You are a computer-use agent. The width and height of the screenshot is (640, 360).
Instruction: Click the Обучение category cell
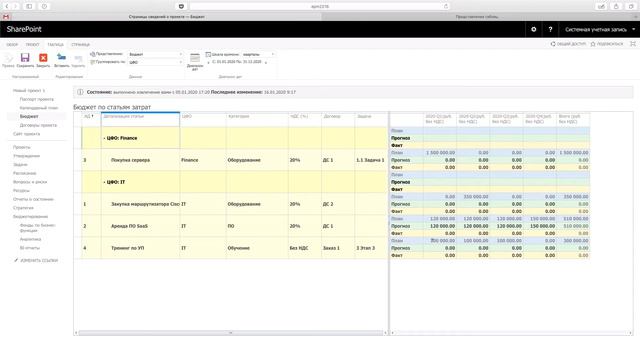(x=257, y=248)
